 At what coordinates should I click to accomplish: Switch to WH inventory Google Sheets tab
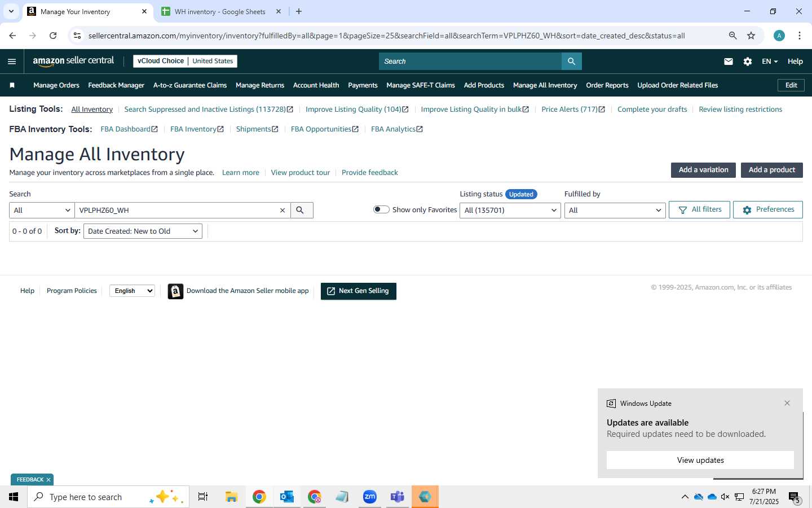(220, 11)
